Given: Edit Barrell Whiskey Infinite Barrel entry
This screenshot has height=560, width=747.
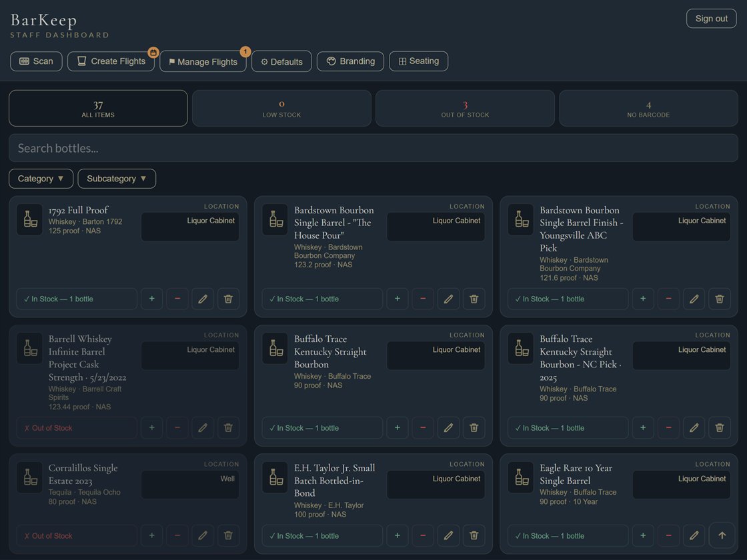Looking at the screenshot, I should click(x=203, y=427).
